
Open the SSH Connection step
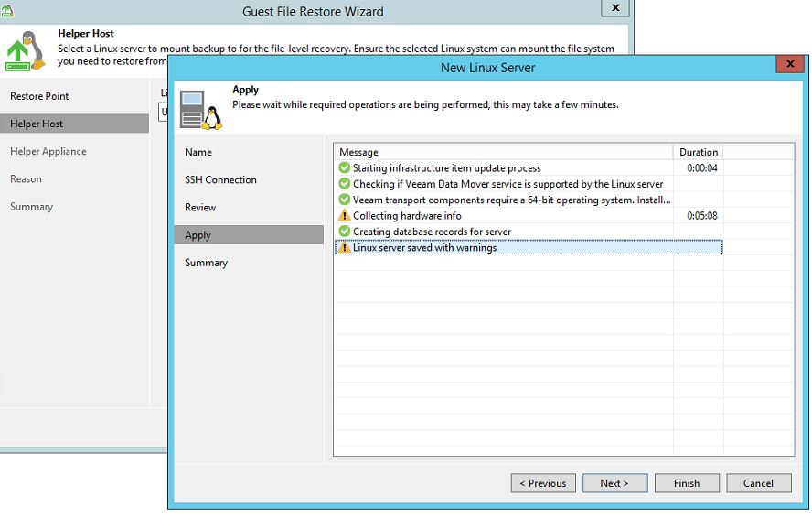tap(220, 180)
